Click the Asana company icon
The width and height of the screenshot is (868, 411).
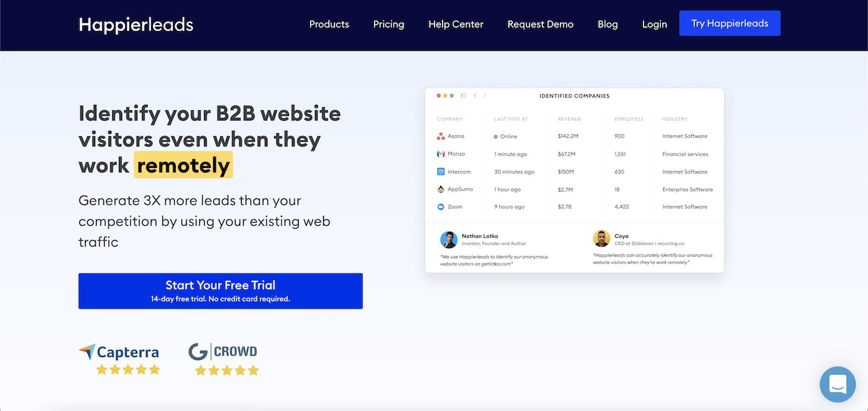click(441, 136)
